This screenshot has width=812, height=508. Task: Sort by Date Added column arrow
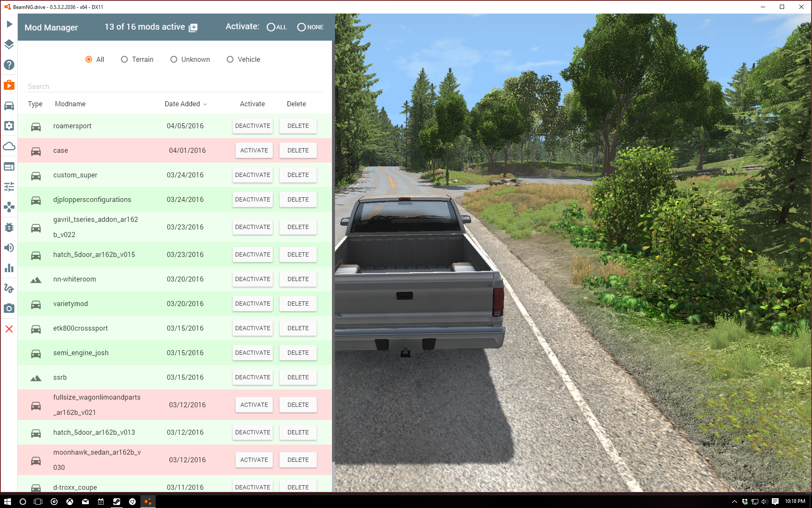tap(205, 104)
